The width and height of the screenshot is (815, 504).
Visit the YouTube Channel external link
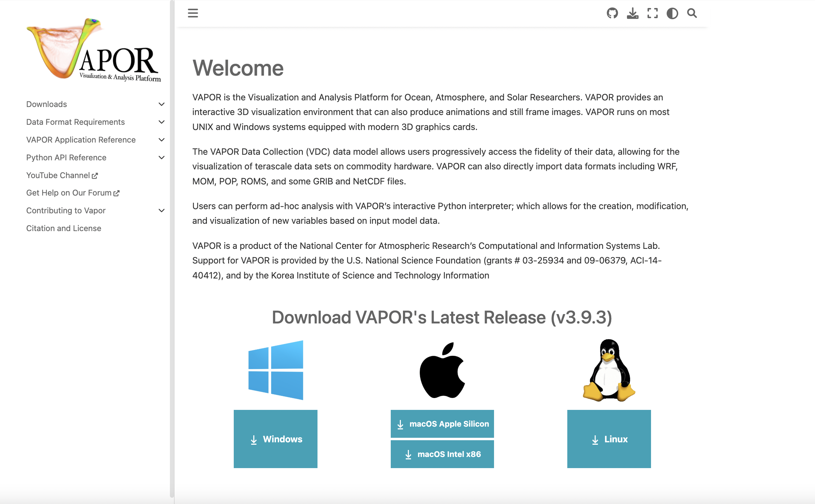point(62,175)
